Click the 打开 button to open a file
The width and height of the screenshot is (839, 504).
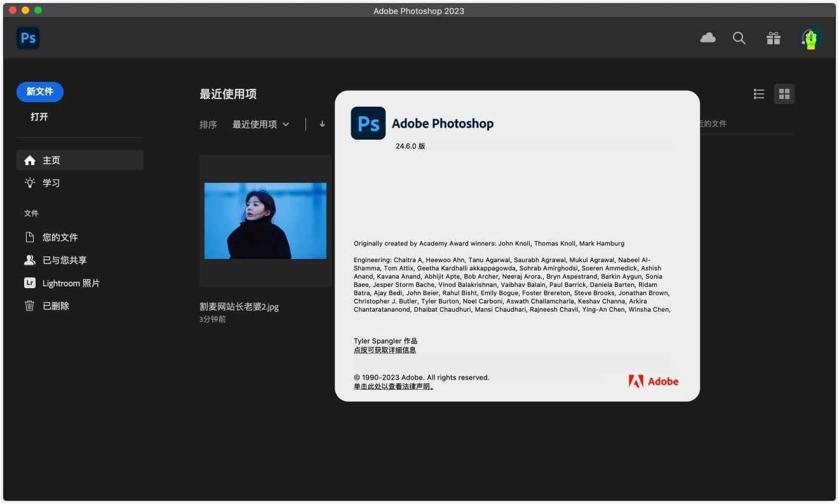coord(39,117)
